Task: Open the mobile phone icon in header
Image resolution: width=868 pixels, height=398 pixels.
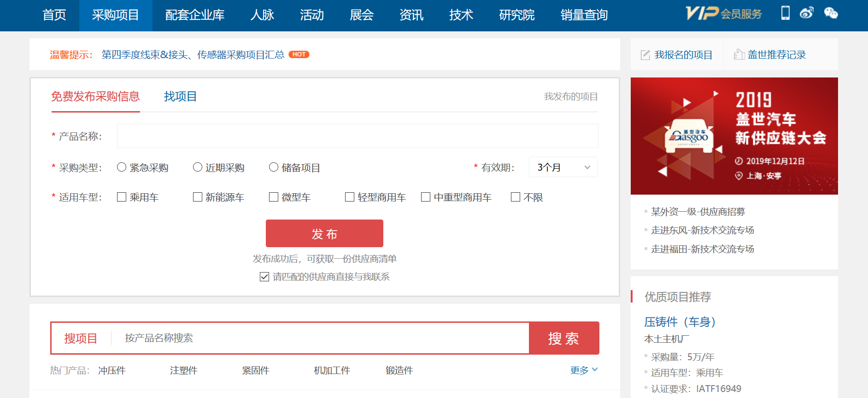Action: tap(786, 13)
